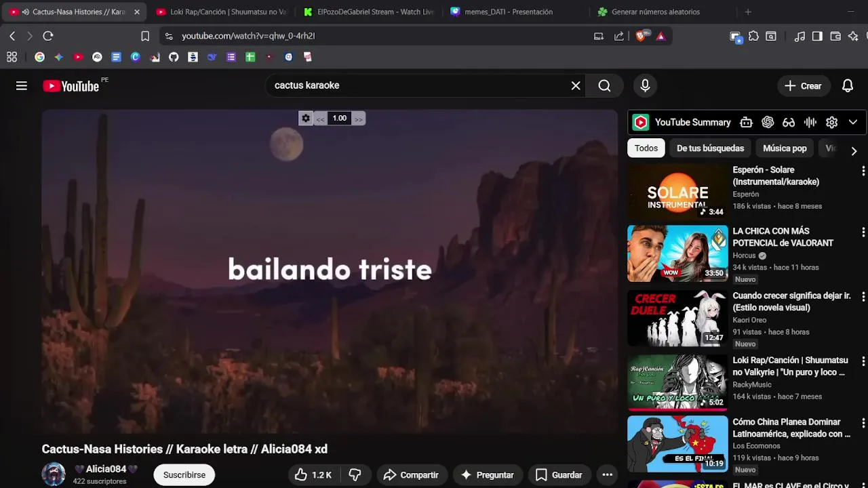Click the 1.00 speed value display
The height and width of the screenshot is (488, 868).
pyautogui.click(x=340, y=118)
